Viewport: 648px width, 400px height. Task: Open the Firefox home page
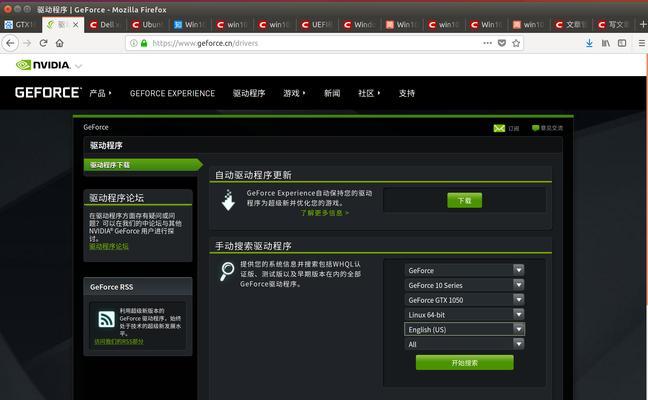tap(60, 43)
